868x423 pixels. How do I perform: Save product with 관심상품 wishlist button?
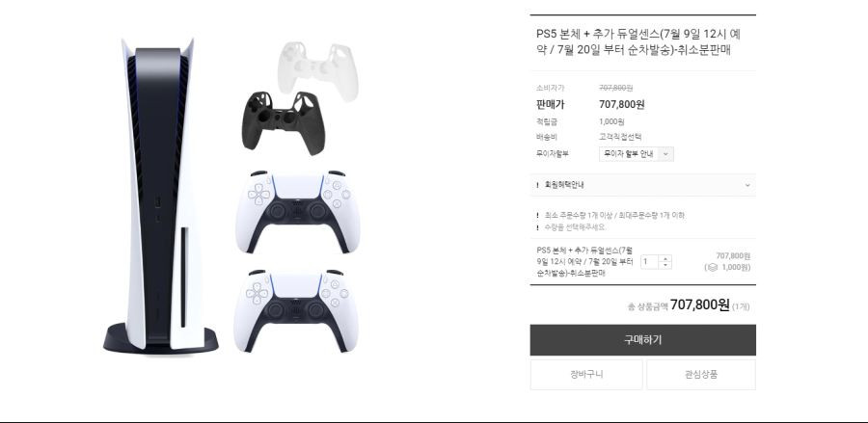tap(701, 375)
